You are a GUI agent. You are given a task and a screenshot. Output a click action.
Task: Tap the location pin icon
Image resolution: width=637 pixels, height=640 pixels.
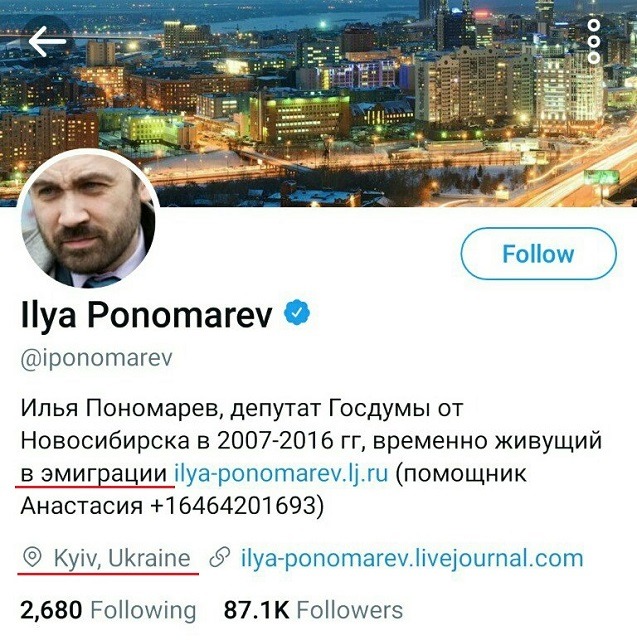coord(32,558)
